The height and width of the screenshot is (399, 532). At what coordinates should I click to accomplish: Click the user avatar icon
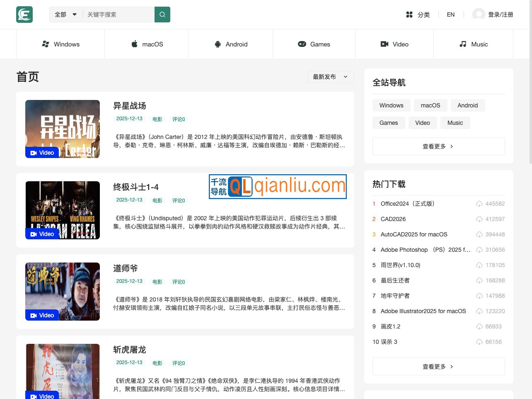tap(479, 15)
